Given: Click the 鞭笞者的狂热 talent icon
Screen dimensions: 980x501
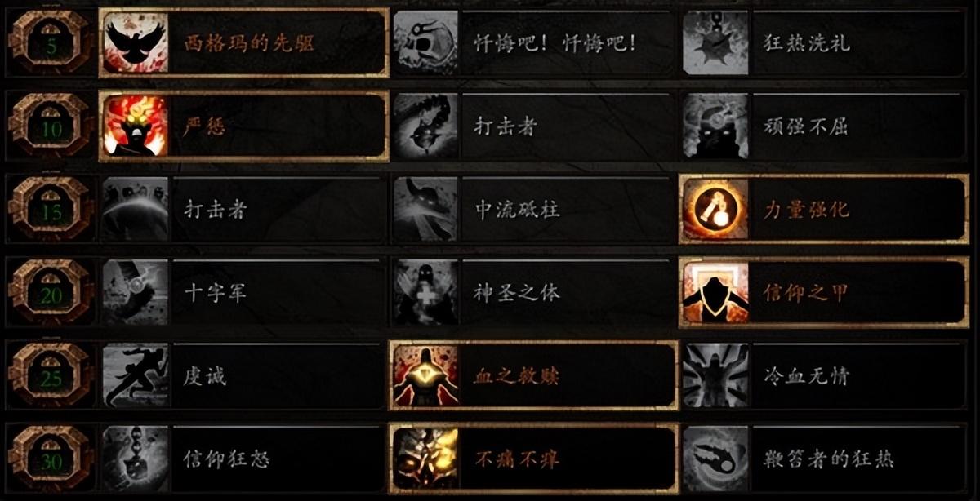Looking at the screenshot, I should (825, 459).
